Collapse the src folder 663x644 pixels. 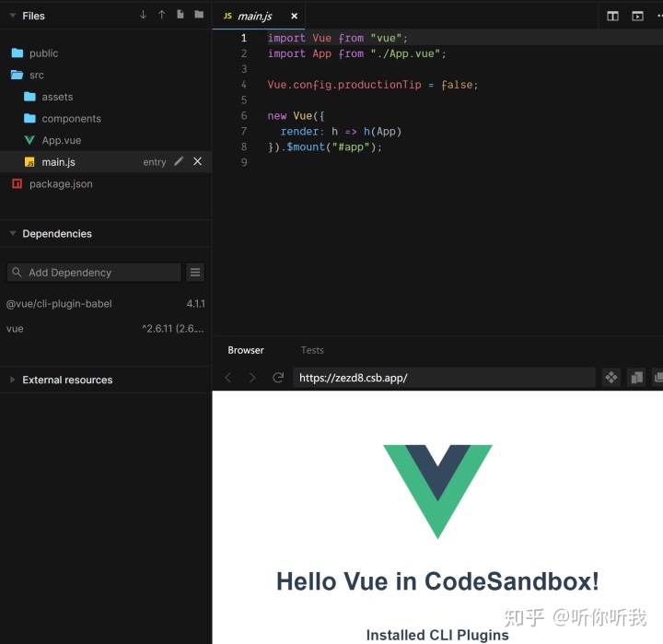(36, 76)
